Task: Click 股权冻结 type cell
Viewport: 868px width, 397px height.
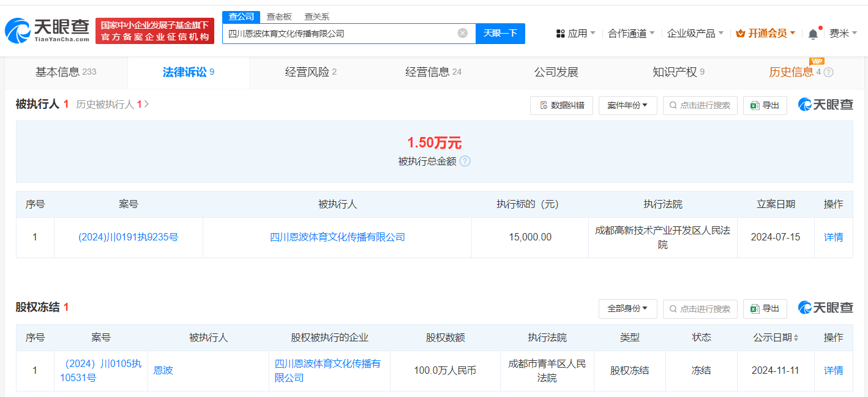Action: (629, 371)
